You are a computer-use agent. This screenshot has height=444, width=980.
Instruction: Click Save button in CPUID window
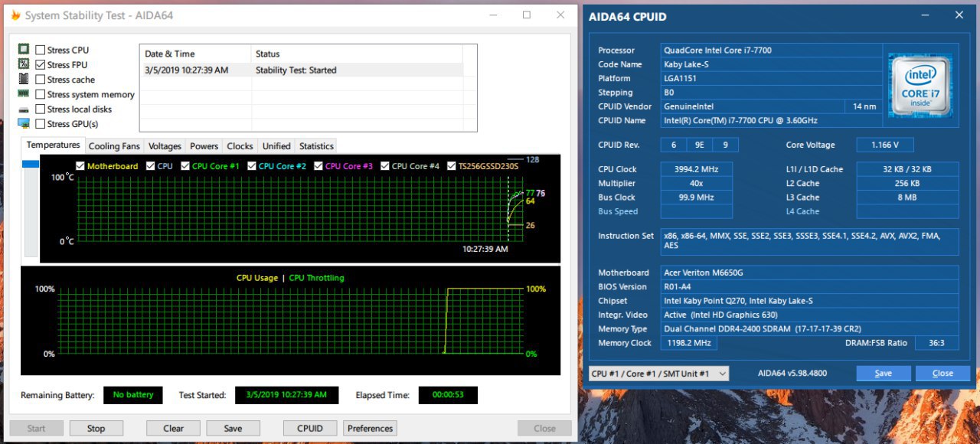(x=883, y=374)
